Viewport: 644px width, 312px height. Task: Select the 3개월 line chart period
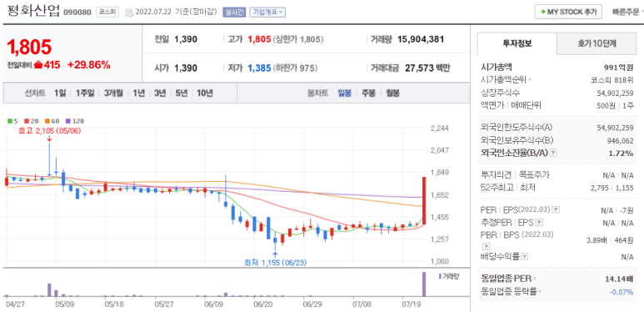pyautogui.click(x=113, y=93)
